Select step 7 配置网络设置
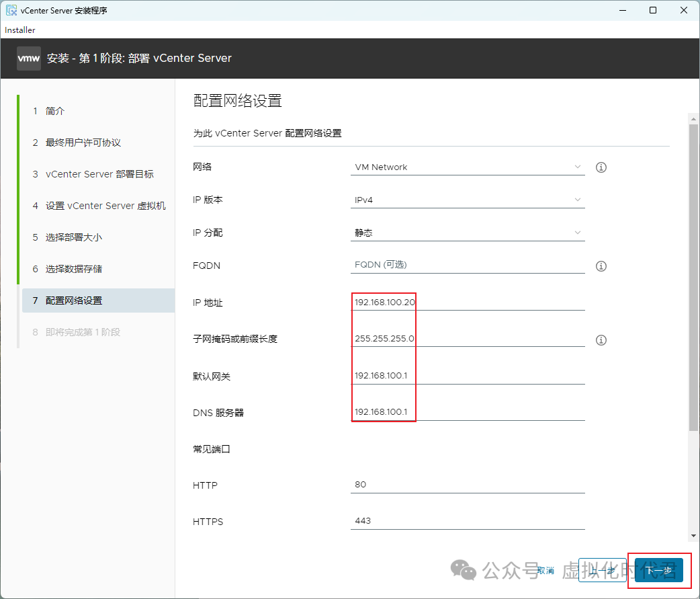700x599 pixels. click(98, 301)
